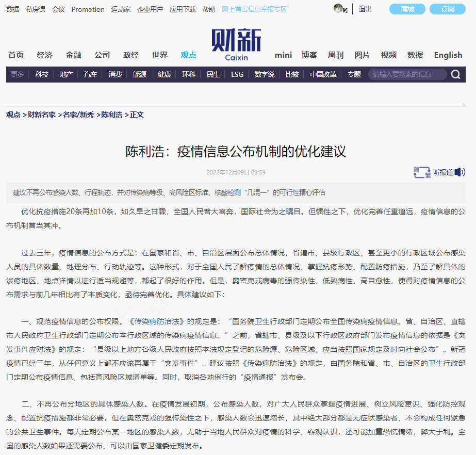Open the 金融 section

pos(74,55)
